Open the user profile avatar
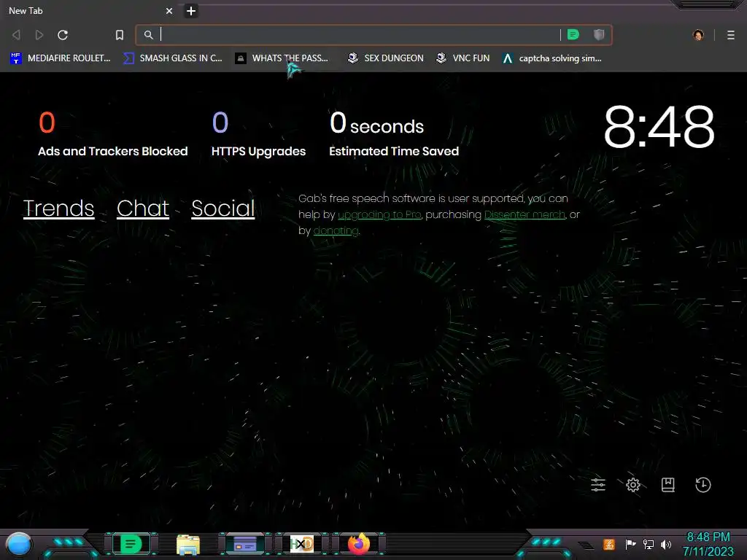This screenshot has height=560, width=747. coord(698,35)
